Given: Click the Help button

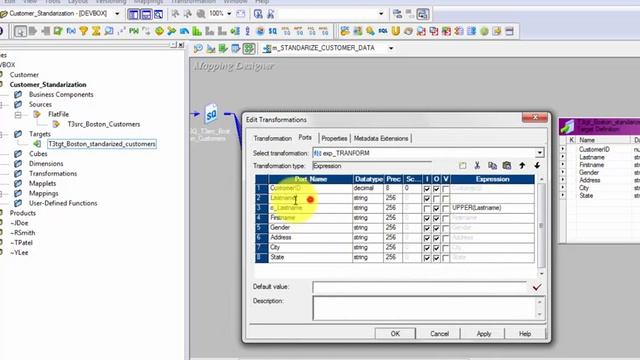Looking at the screenshot, I should tap(525, 334).
